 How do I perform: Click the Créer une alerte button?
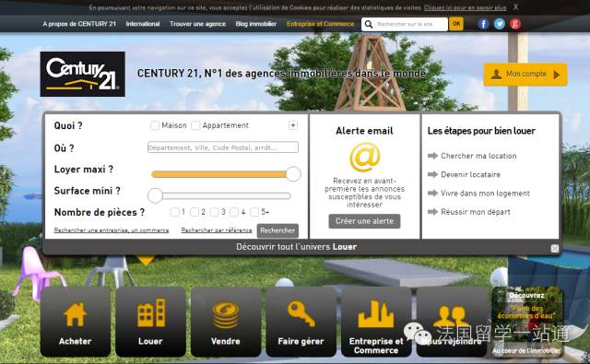coord(364,221)
